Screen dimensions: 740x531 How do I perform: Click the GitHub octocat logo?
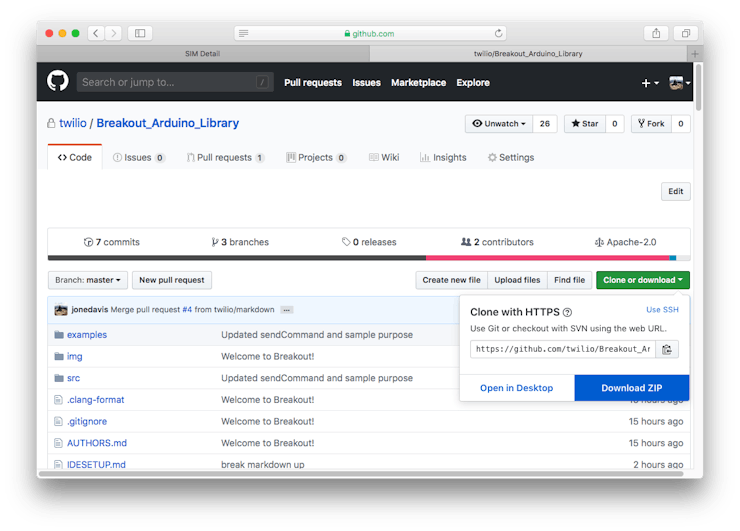coord(58,82)
